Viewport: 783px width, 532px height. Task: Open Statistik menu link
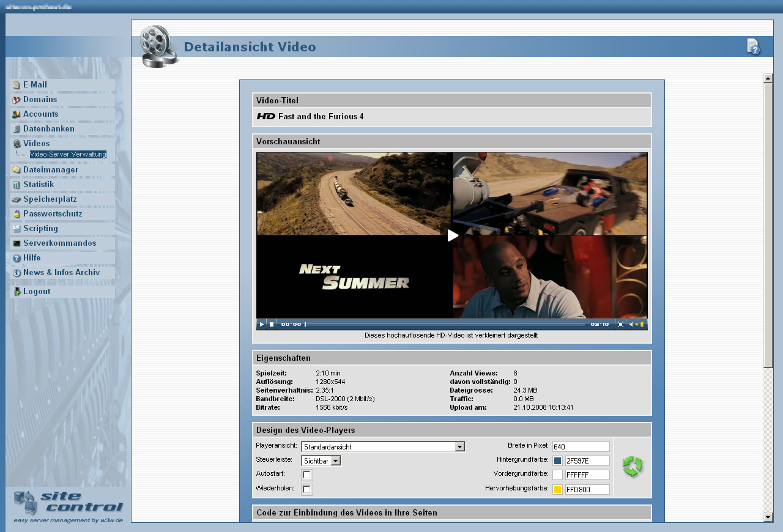coord(39,185)
